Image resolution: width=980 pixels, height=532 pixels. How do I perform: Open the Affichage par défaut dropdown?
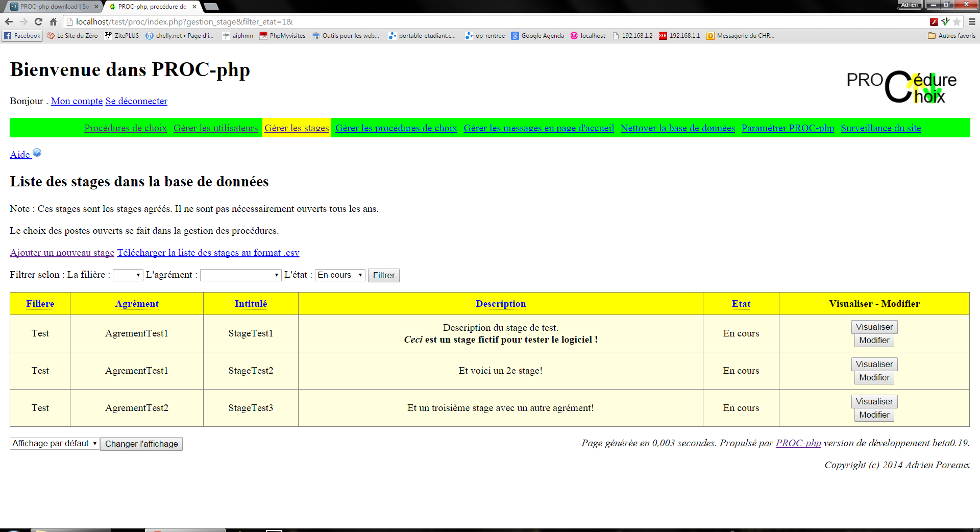tap(54, 443)
